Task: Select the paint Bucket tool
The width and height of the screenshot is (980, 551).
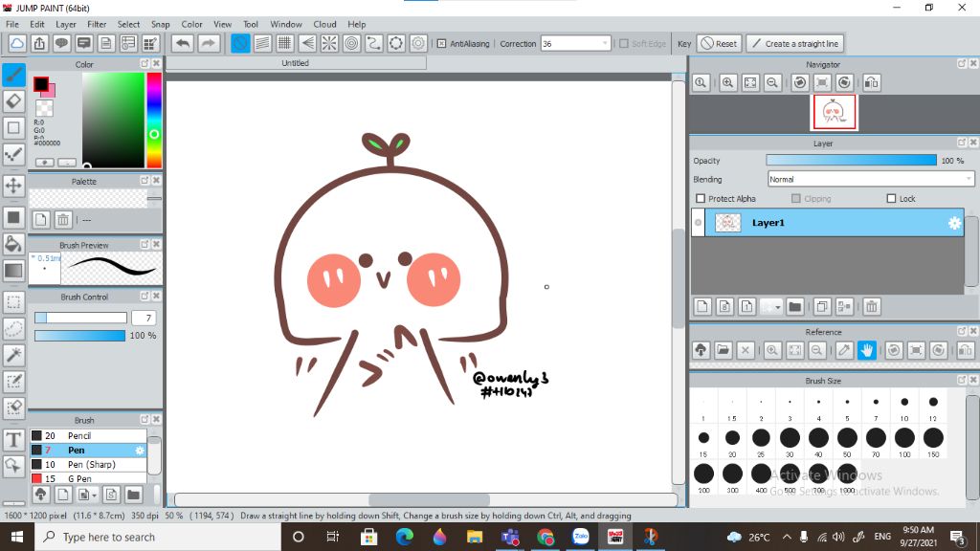Action: [13, 244]
